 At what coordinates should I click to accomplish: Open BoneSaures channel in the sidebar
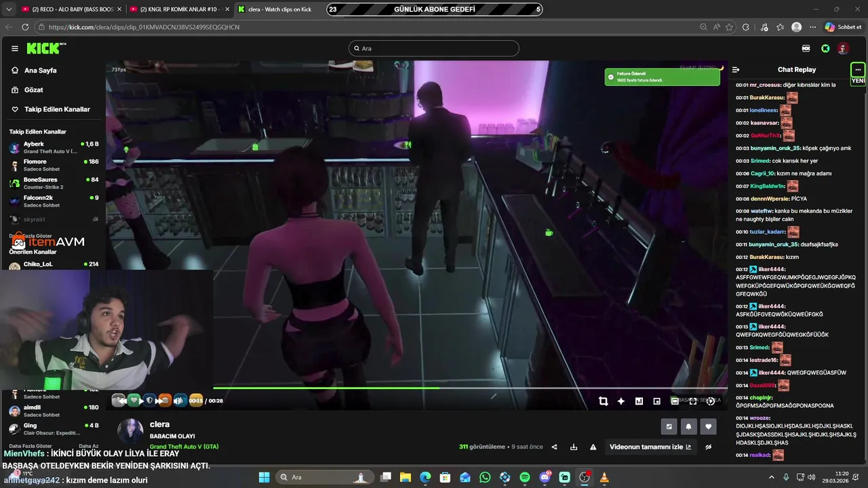tap(53, 183)
